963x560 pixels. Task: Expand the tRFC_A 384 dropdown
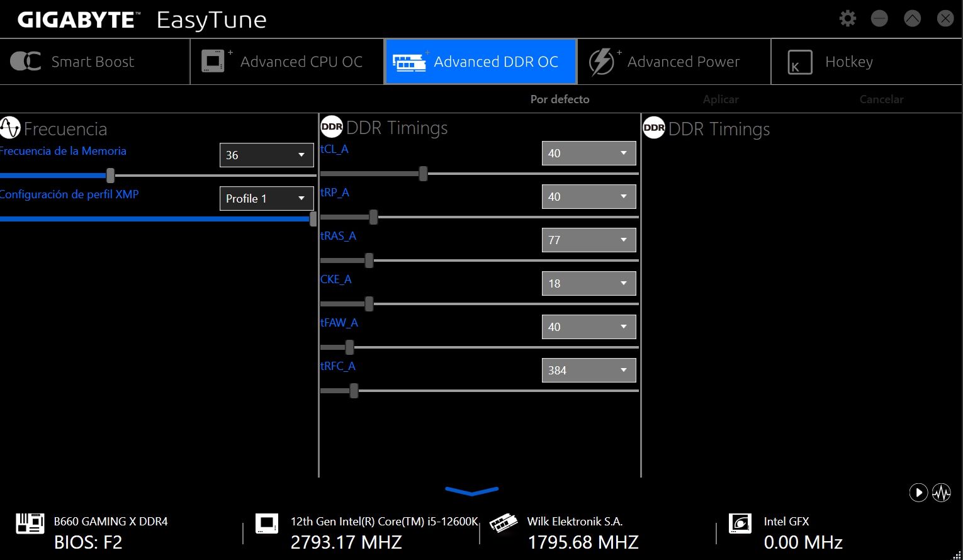(588, 370)
